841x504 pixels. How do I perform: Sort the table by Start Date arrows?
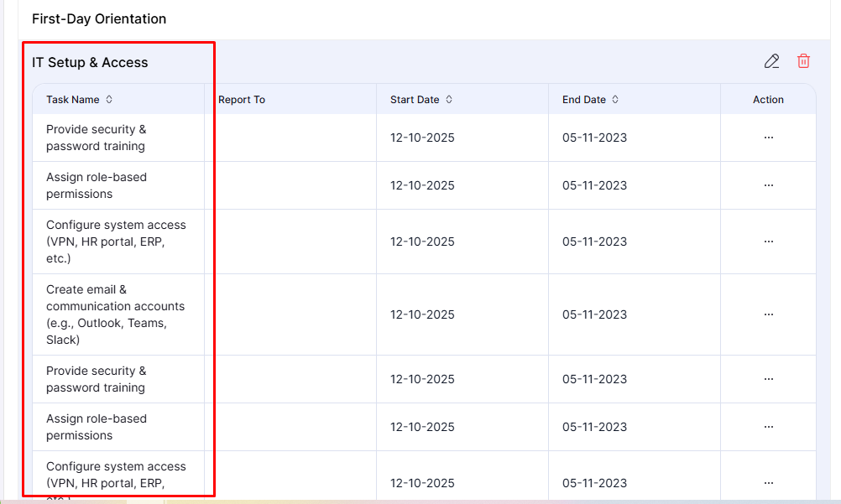pos(449,99)
